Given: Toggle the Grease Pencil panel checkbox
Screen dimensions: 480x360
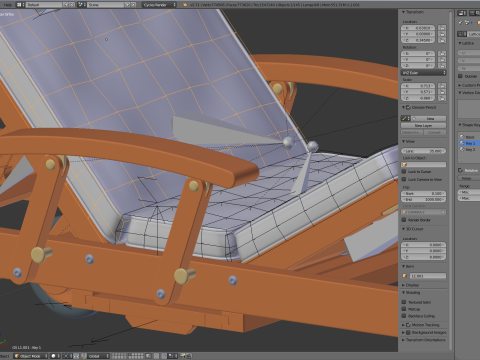Looking at the screenshot, I should [x=408, y=107].
